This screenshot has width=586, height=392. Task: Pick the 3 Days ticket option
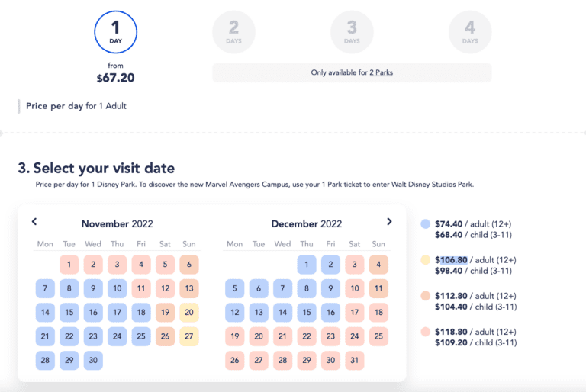click(352, 32)
